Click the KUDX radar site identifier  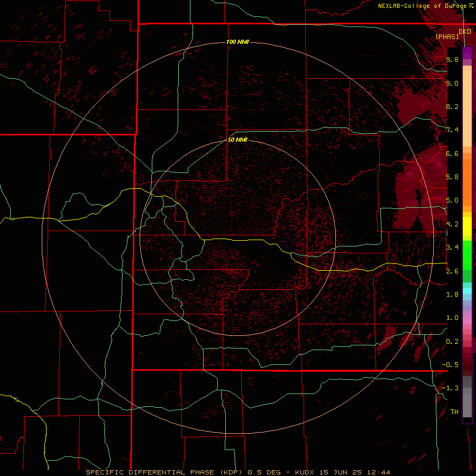click(x=305, y=472)
